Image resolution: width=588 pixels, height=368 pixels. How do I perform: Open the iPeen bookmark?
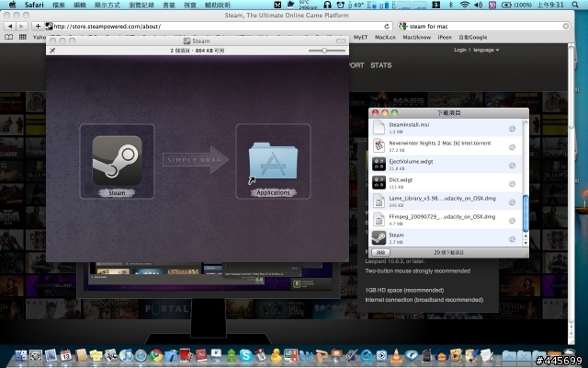point(445,37)
